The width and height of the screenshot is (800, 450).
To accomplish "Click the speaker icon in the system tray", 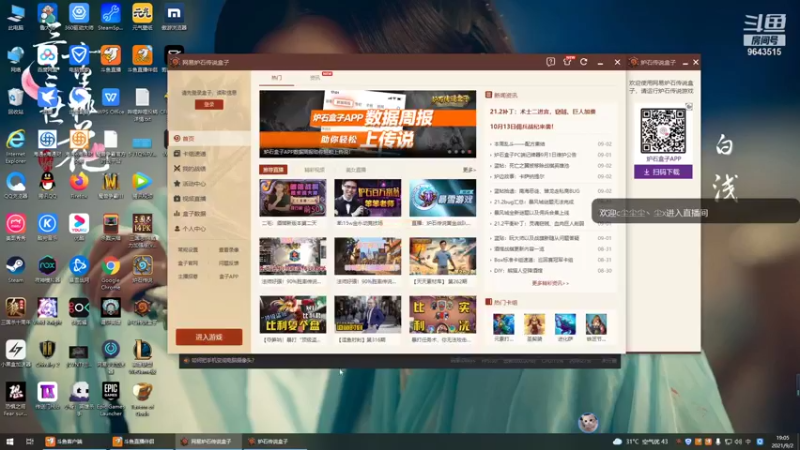I will tap(738, 441).
